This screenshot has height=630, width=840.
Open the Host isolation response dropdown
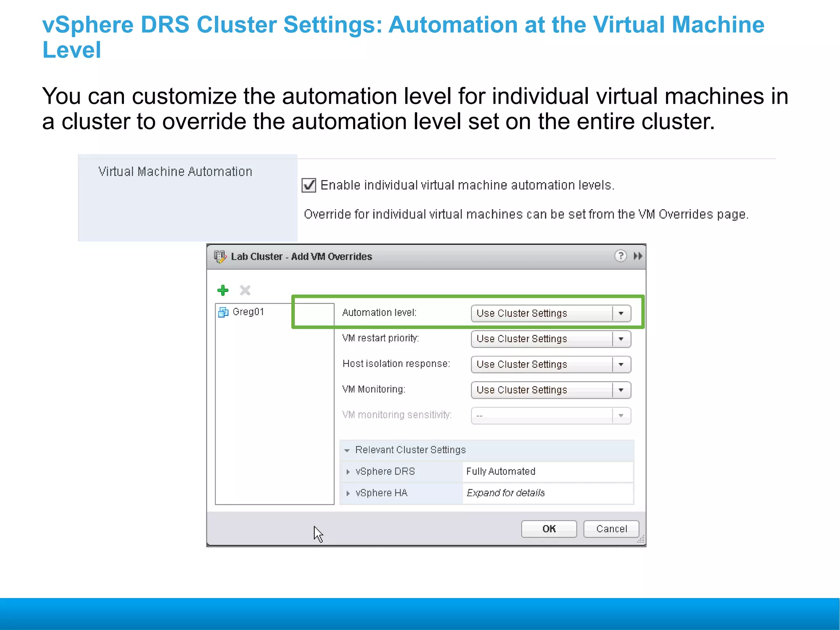pos(551,364)
